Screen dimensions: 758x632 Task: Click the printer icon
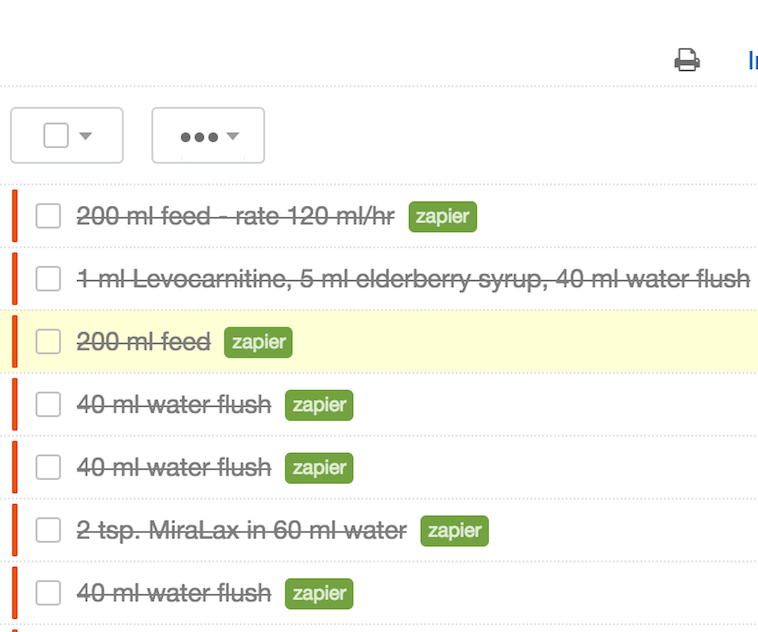click(x=687, y=60)
